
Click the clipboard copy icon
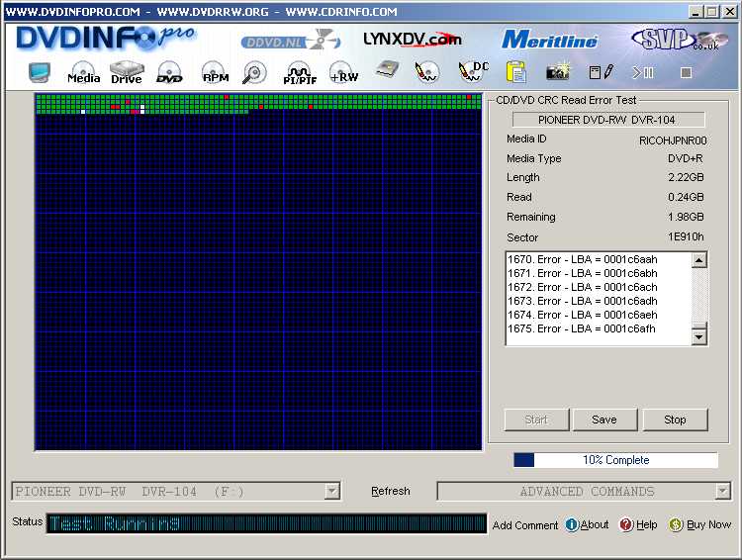[515, 73]
